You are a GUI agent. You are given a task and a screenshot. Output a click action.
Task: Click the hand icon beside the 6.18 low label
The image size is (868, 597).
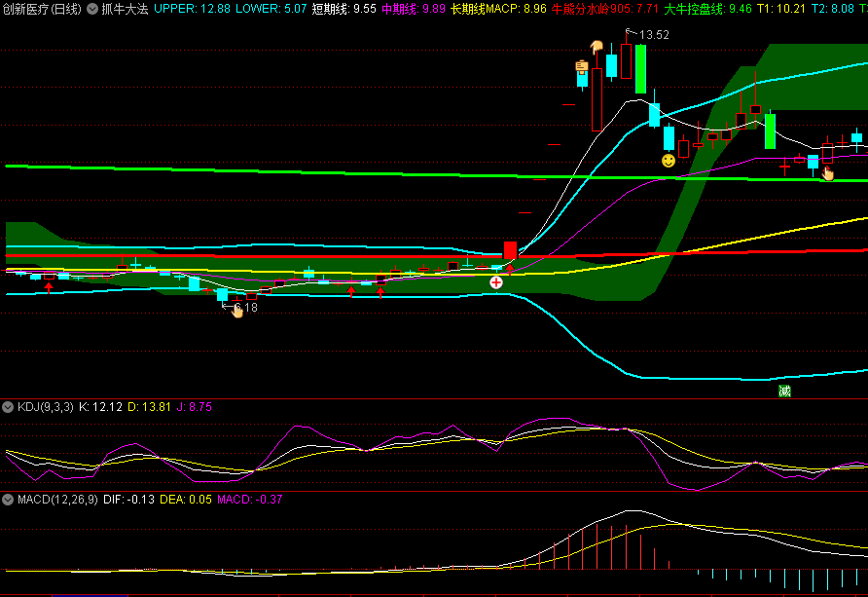pyautogui.click(x=236, y=312)
